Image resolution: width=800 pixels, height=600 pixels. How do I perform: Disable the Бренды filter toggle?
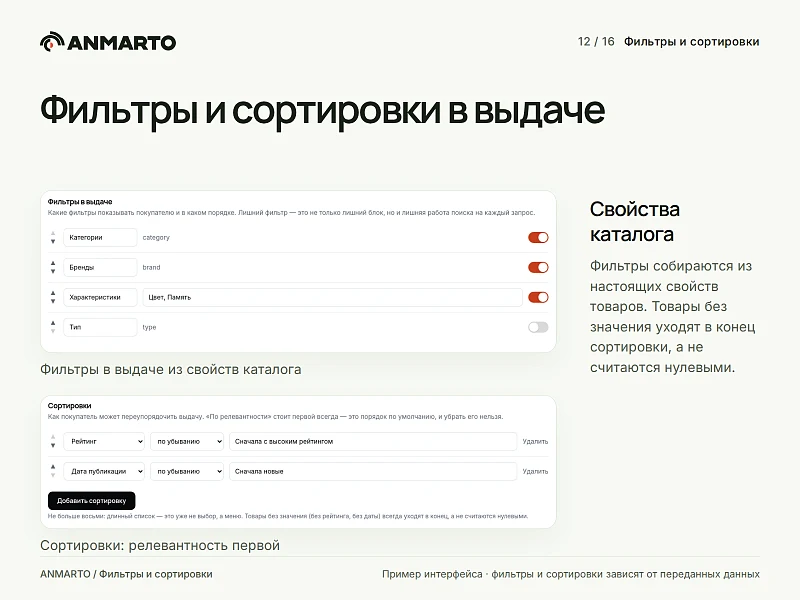click(x=538, y=267)
